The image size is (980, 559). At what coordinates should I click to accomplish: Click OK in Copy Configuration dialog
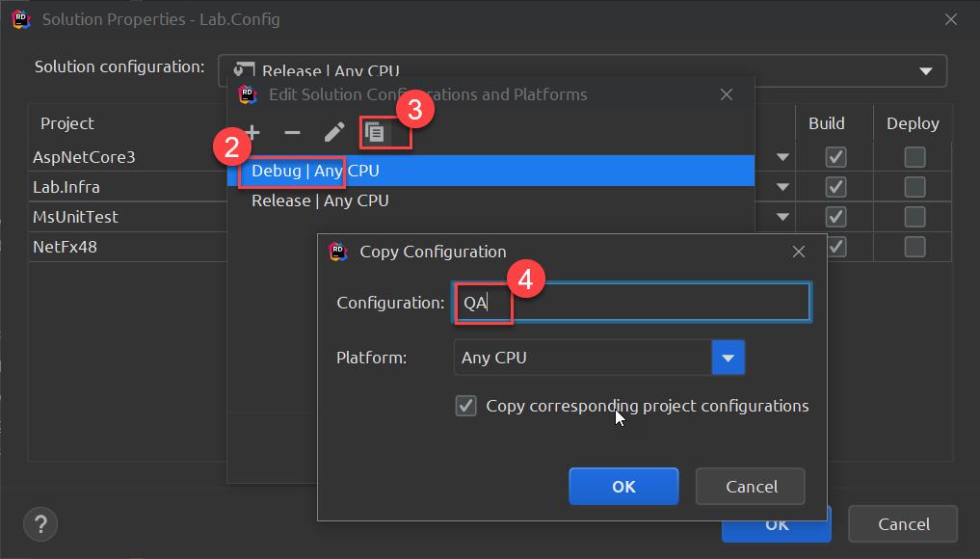(x=623, y=487)
